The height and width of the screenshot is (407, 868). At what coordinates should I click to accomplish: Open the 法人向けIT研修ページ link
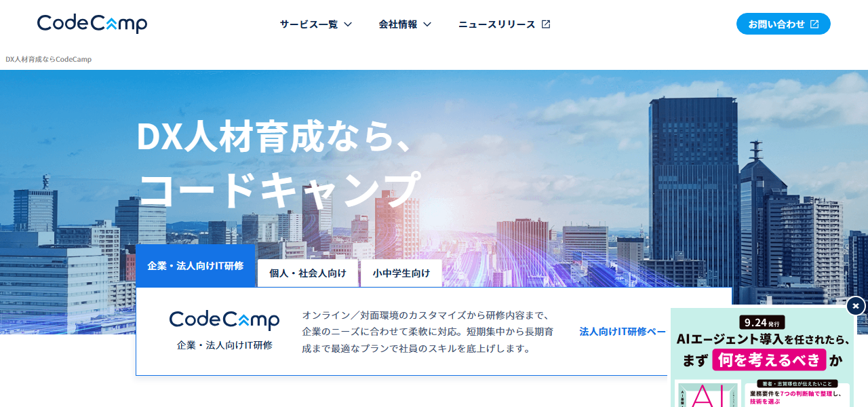pyautogui.click(x=623, y=332)
